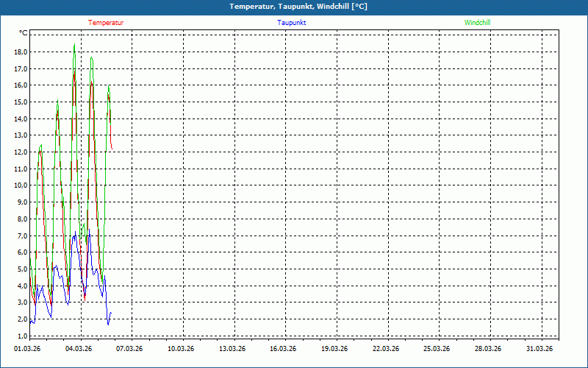This screenshot has width=588, height=368.
Task: Click the 15,0 y-axis value
Action: [21, 102]
